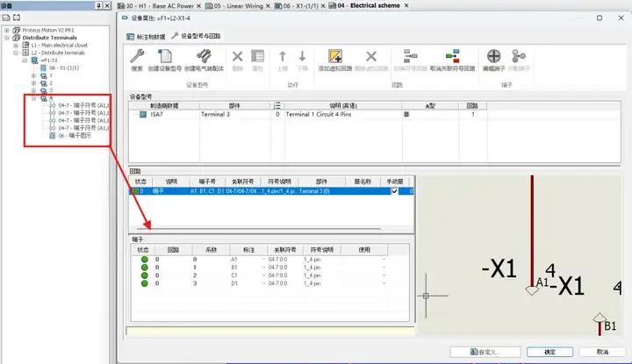
Task: Click 创建设备型号 document icon
Action: [164, 57]
